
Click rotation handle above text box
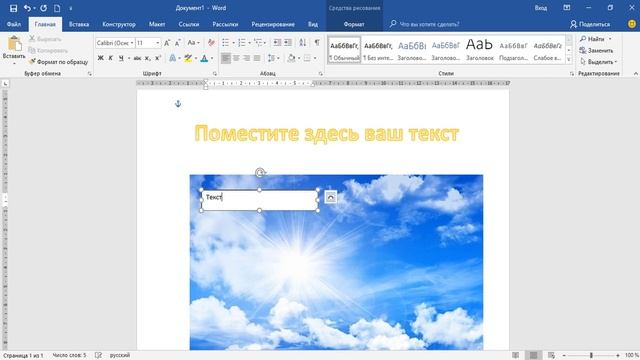click(260, 173)
